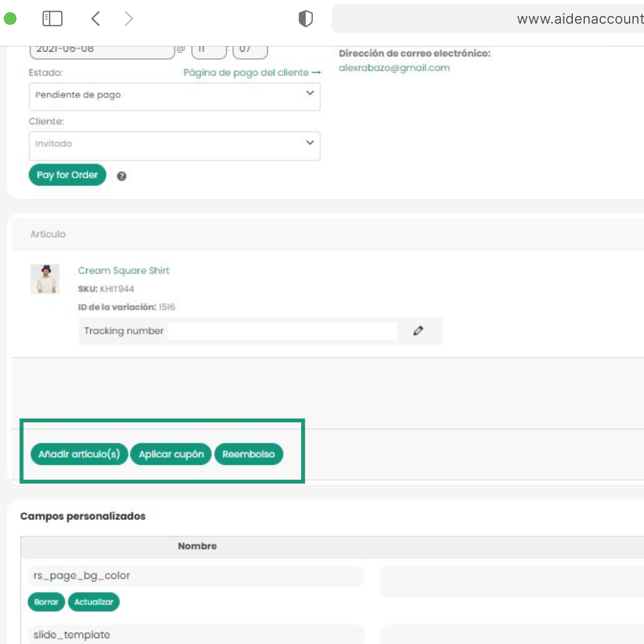Expand the Cliente dropdown showing Invitado

[x=174, y=145]
